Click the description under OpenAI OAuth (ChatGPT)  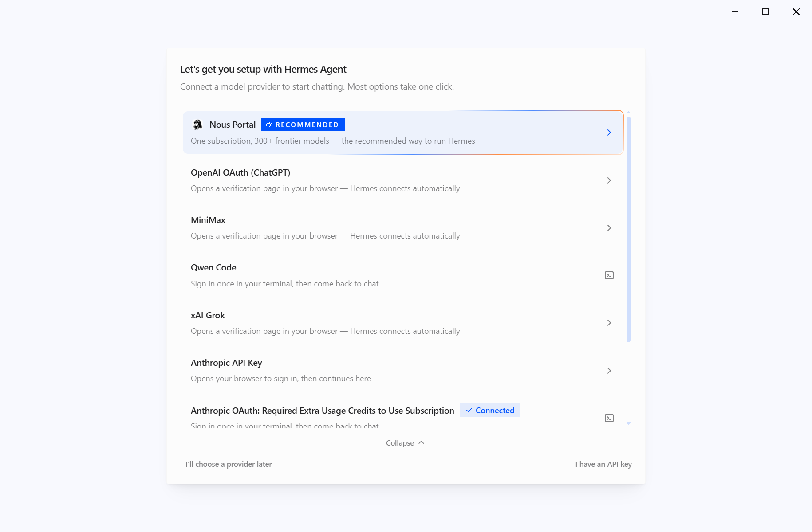[325, 188]
